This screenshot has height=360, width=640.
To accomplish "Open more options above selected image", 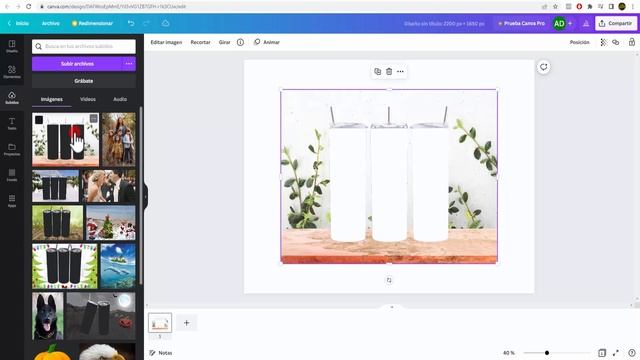I will tap(400, 71).
